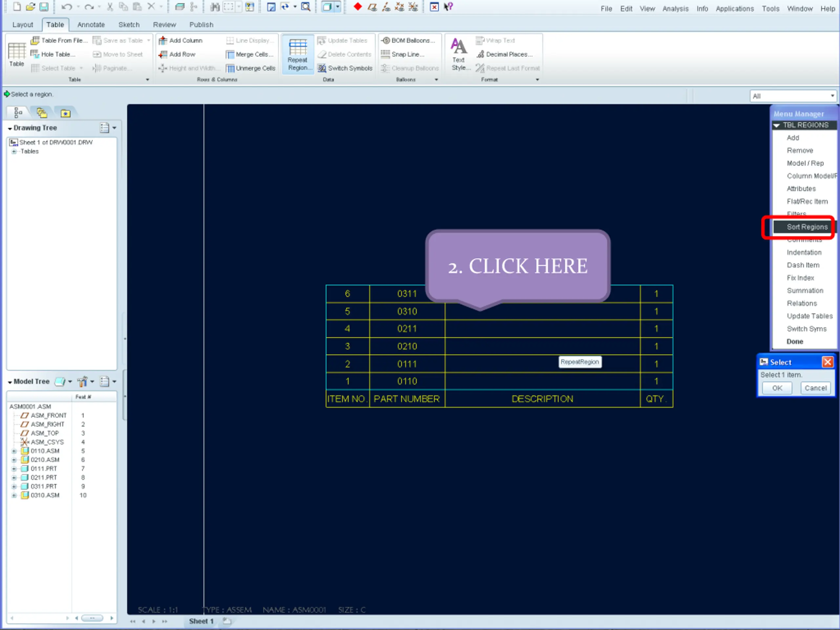The image size is (840, 630).
Task: Switch to the Annotate tab
Action: tap(91, 25)
